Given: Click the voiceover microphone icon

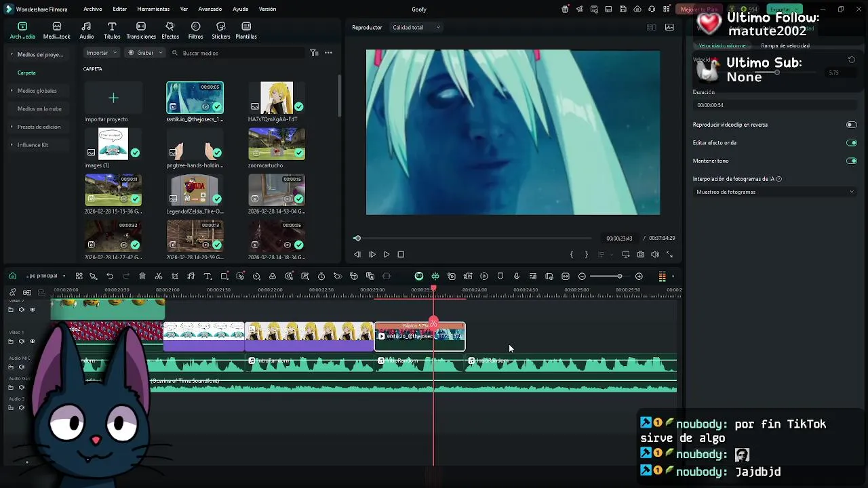Looking at the screenshot, I should pos(517,277).
